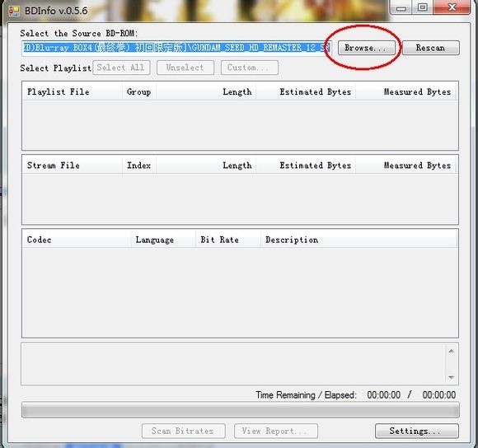Click the Group column header
Viewport: 478px width, 448px height.
point(139,91)
